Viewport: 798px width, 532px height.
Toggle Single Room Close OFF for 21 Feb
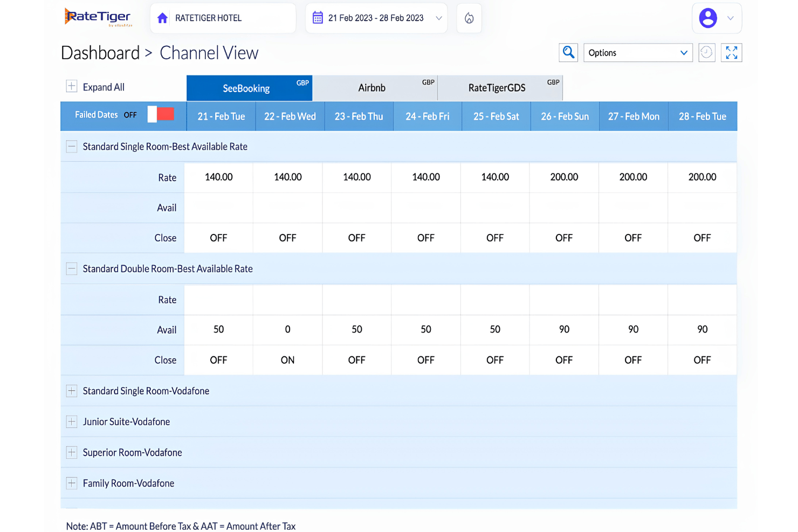pos(218,238)
